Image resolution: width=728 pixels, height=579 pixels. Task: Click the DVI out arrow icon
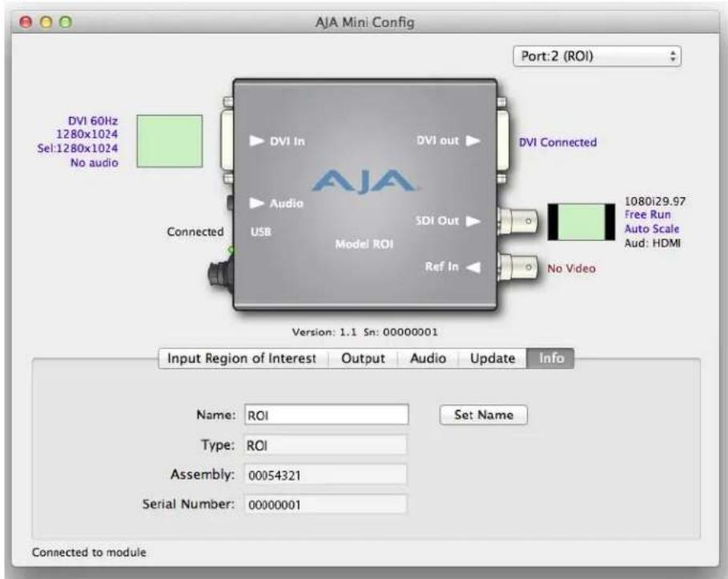pyautogui.click(x=473, y=141)
